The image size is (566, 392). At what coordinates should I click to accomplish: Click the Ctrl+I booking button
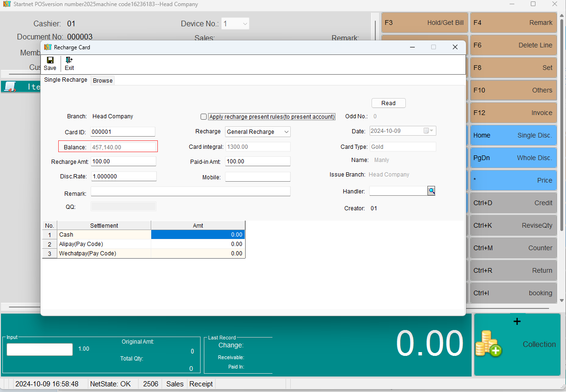[513, 293]
